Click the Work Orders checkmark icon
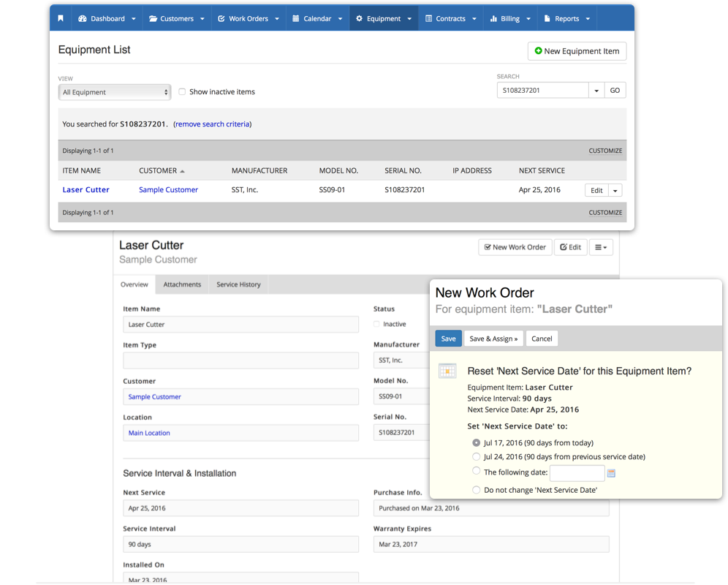Screen dimensions: 728x585 [x=221, y=18]
